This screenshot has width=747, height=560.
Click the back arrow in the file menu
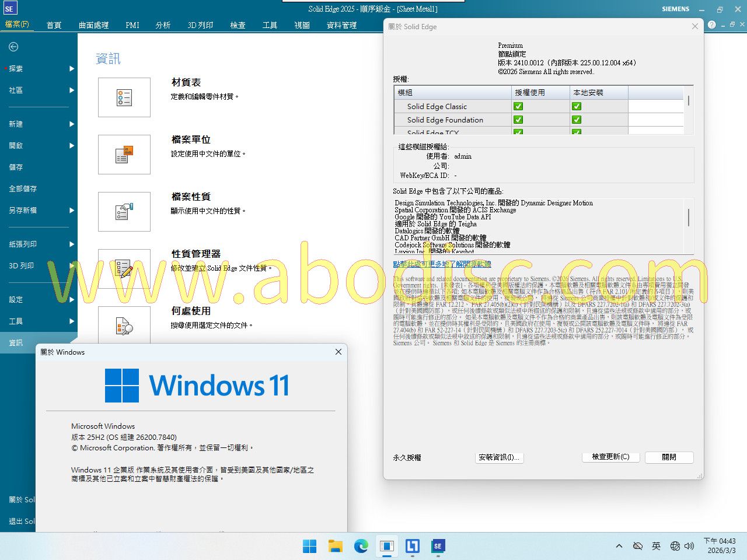pyautogui.click(x=13, y=47)
